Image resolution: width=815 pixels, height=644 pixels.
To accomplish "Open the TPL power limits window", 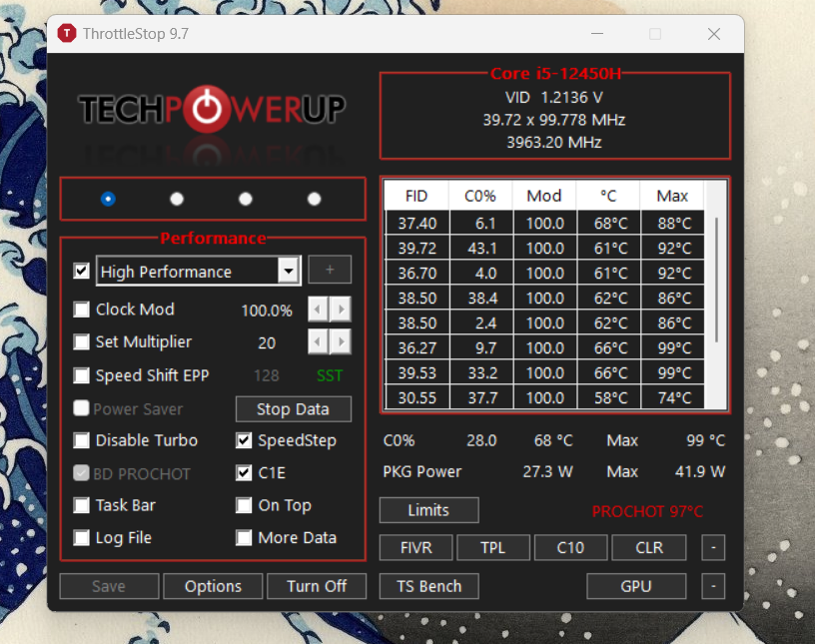I will (x=493, y=547).
